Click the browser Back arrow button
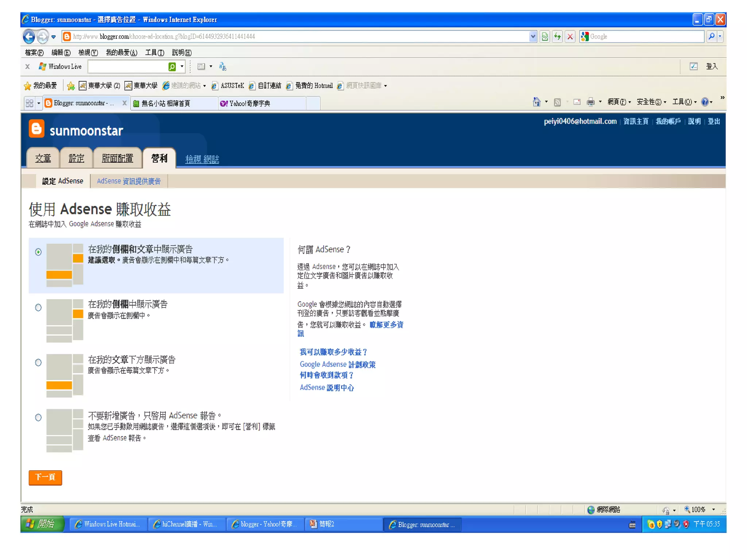 [x=29, y=36]
